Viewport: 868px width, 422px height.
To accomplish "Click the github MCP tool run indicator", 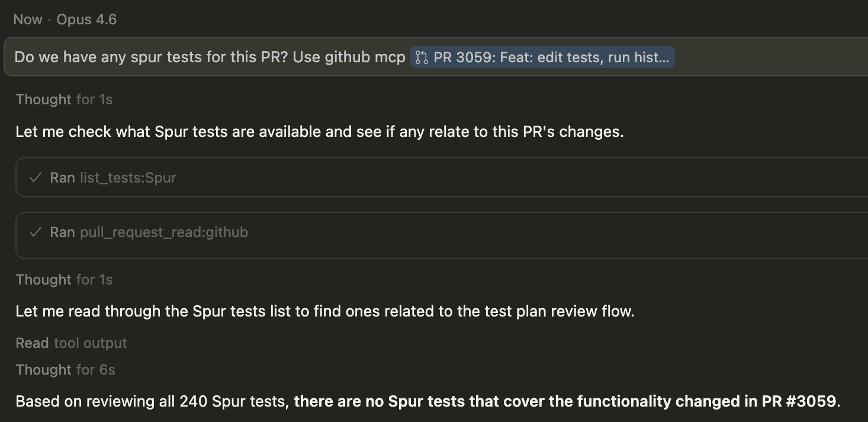I will click(148, 232).
